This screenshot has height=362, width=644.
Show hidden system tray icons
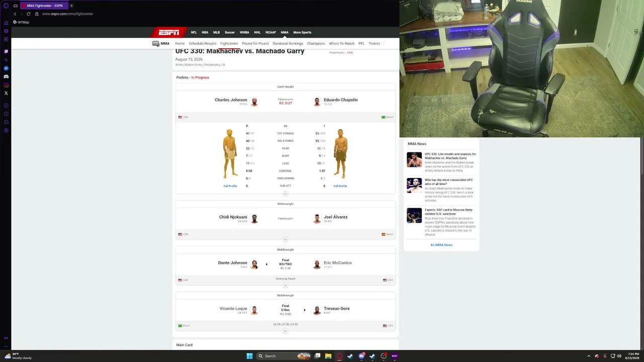589,356
